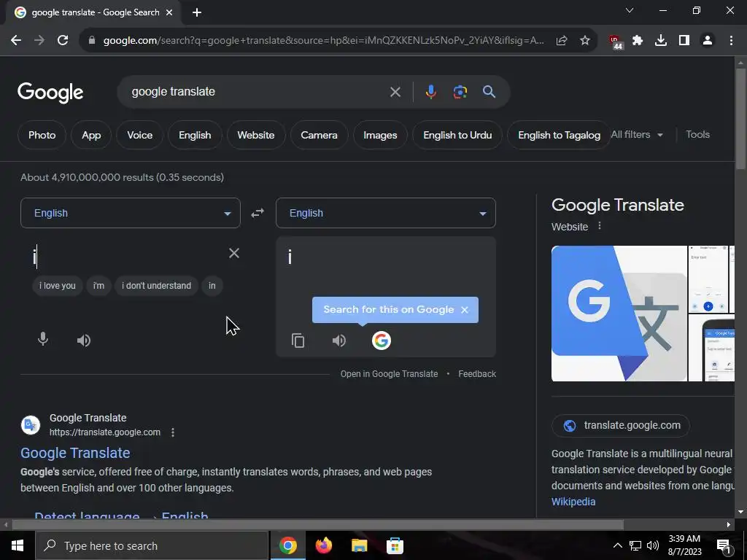Listen to the source text
The image size is (747, 560).
tap(84, 341)
